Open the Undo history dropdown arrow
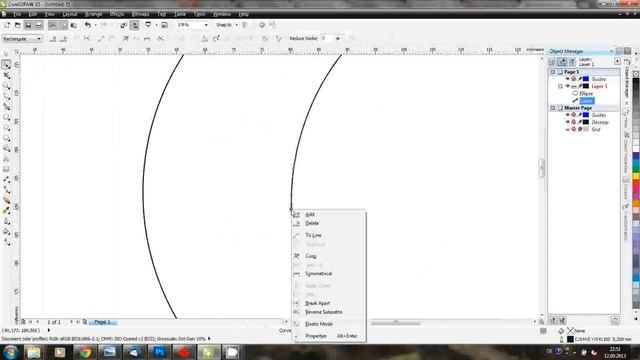Viewport: 640px width, 360px height. point(96,25)
